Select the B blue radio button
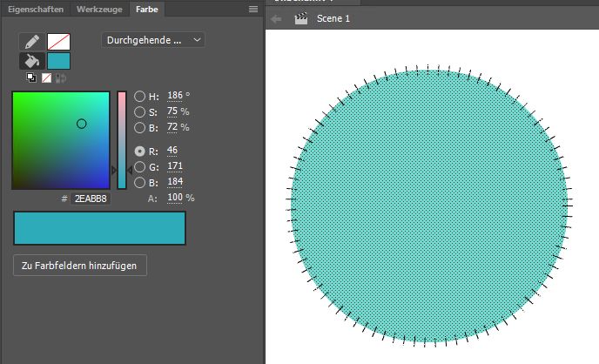Screen dimensions: 599x364 coord(140,183)
